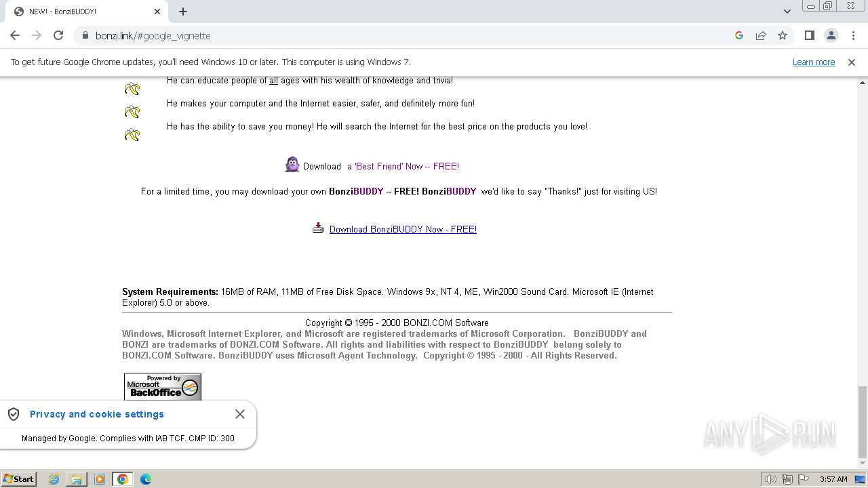The image size is (868, 488).
Task: Click a 'Best Friend' Now -- FREE! link
Action: click(x=403, y=166)
